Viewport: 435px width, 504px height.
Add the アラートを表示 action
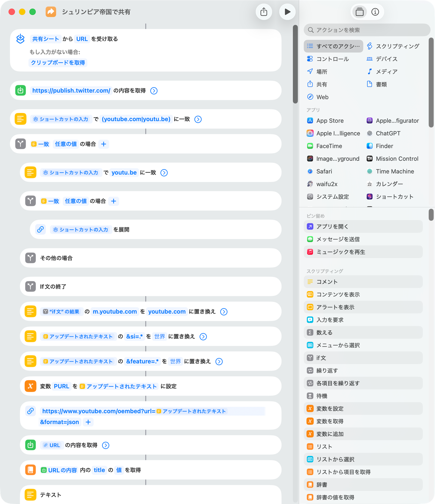pos(363,307)
